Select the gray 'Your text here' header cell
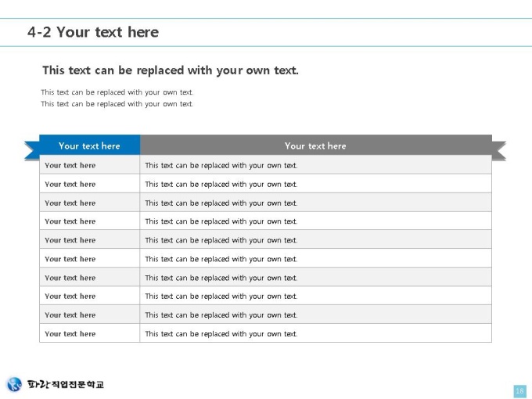 pyautogui.click(x=316, y=146)
